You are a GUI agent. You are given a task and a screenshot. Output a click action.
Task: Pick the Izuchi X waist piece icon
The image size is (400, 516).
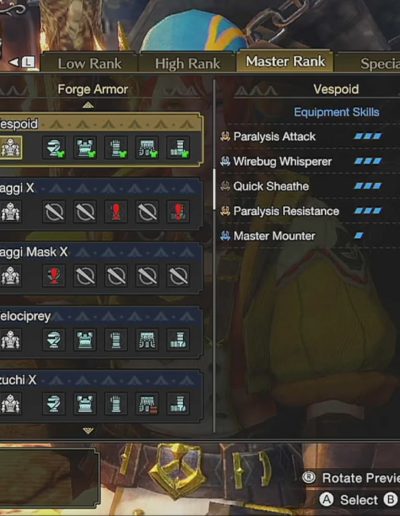[147, 404]
